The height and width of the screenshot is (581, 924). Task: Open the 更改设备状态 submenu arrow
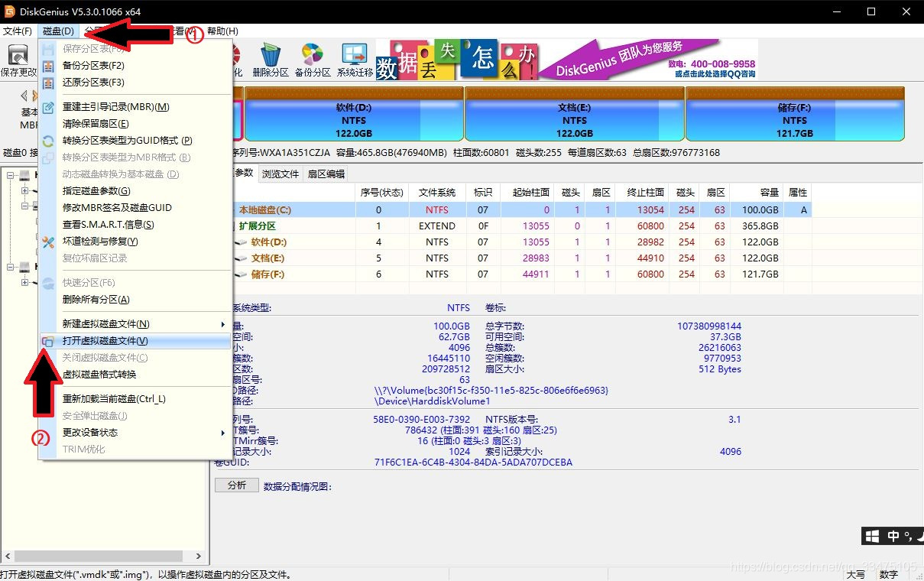point(222,433)
